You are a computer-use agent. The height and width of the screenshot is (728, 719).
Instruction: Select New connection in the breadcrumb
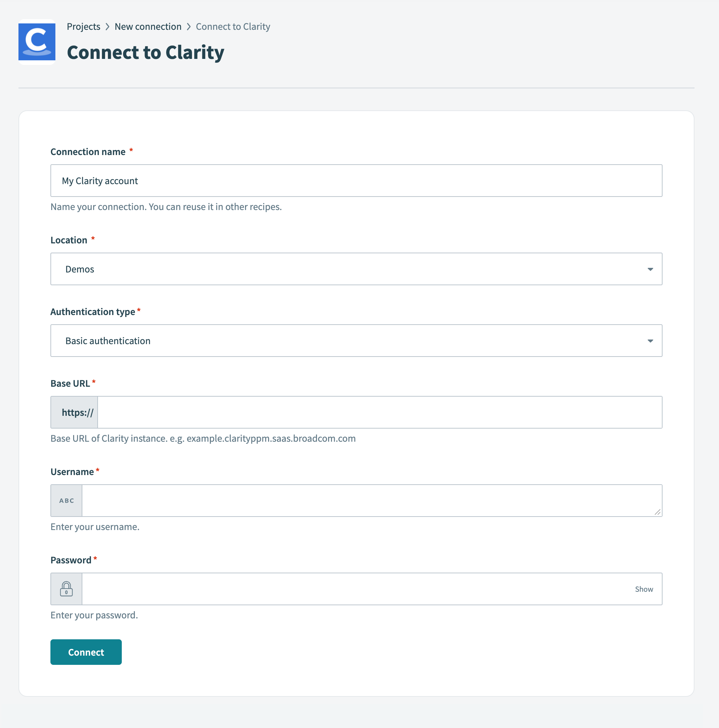pos(148,26)
